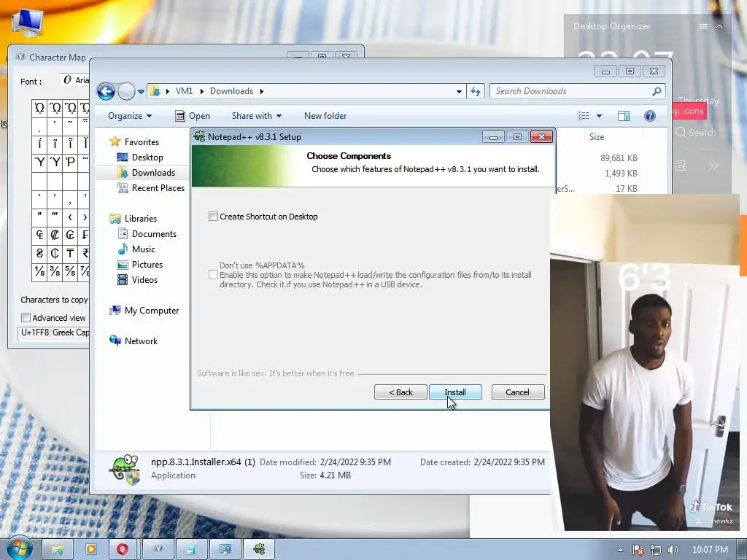747x560 pixels.
Task: Select the Euro-currency ₠ character in Character Map
Action: (39, 235)
